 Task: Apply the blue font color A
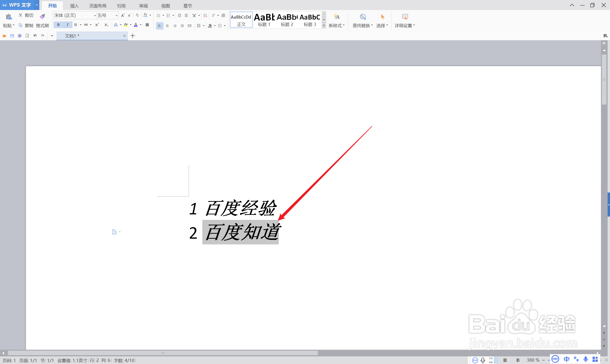click(136, 25)
